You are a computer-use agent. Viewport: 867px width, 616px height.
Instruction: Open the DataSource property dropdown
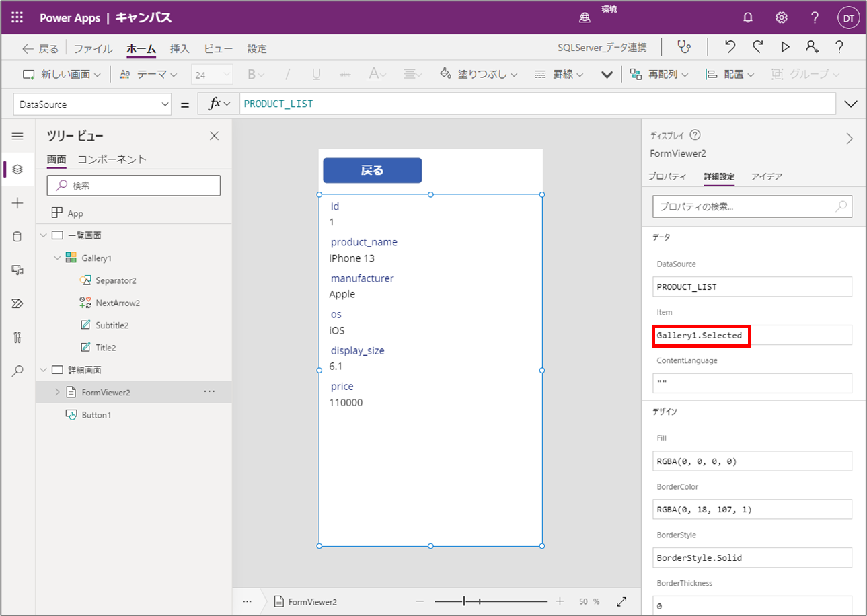93,104
